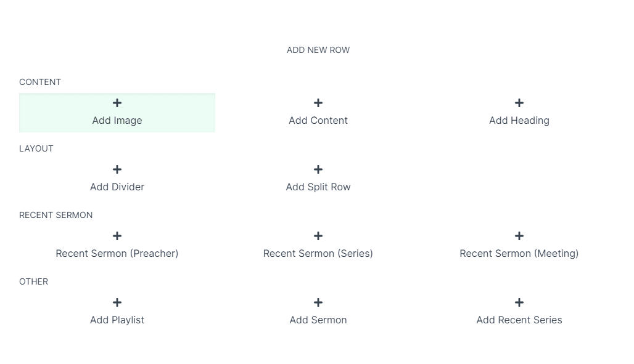The height and width of the screenshot is (364, 634).
Task: Click the plus icon above Add Split Row
Action: click(318, 169)
